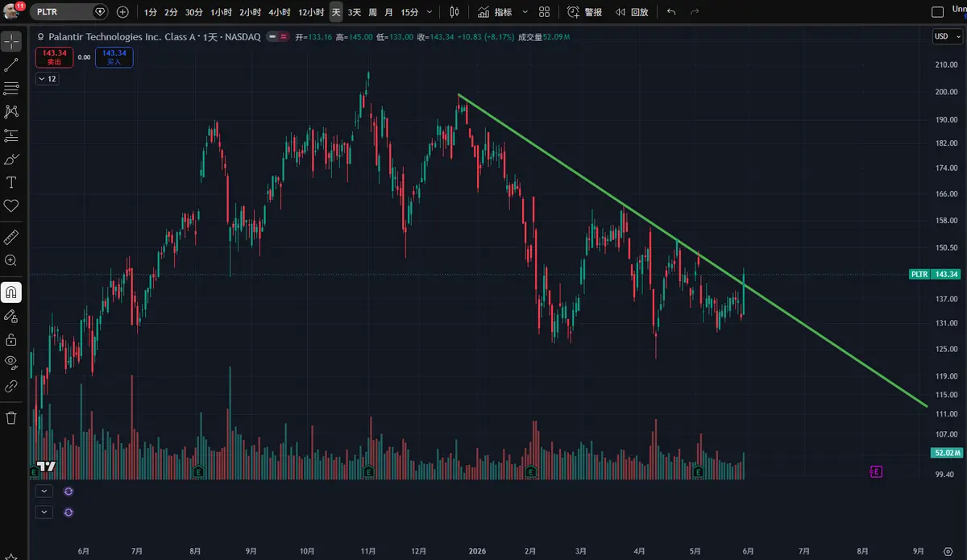Screen dimensions: 967x560
Task: Activate the zoom-in magnifier tool
Action: tap(11, 260)
